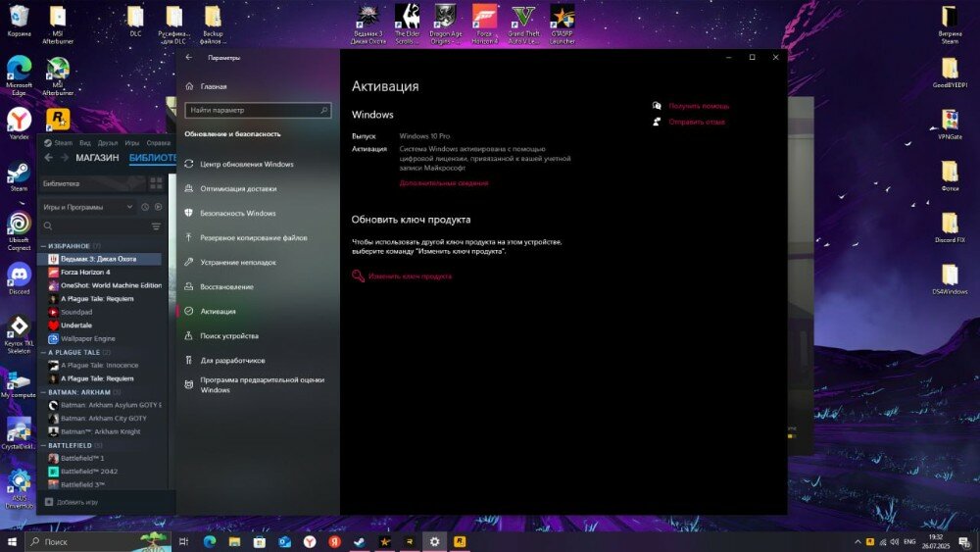The height and width of the screenshot is (552, 980).
Task: Click the Отправить отзыв link
Action: pyautogui.click(x=696, y=122)
